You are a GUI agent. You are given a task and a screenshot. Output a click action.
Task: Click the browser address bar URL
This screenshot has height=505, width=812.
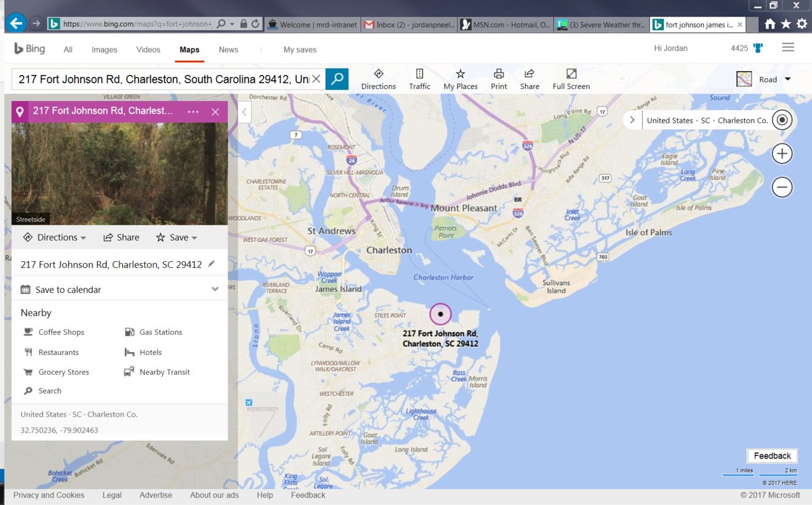pyautogui.click(x=138, y=24)
